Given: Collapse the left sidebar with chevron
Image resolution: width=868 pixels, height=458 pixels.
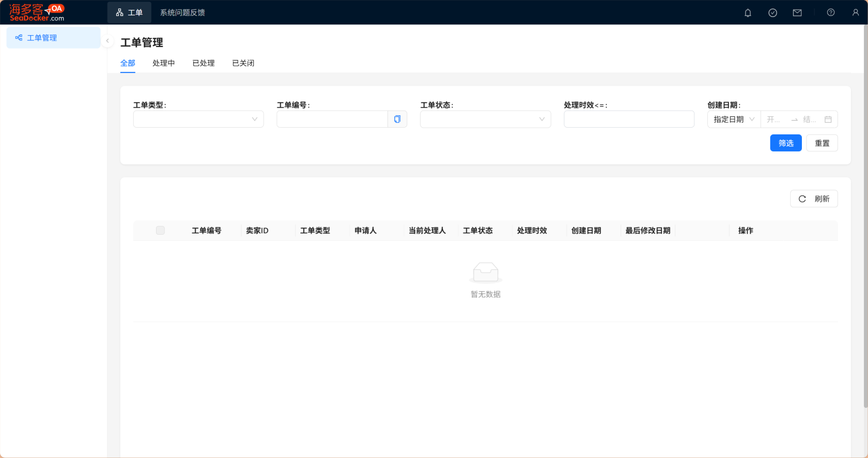Looking at the screenshot, I should pos(107,41).
